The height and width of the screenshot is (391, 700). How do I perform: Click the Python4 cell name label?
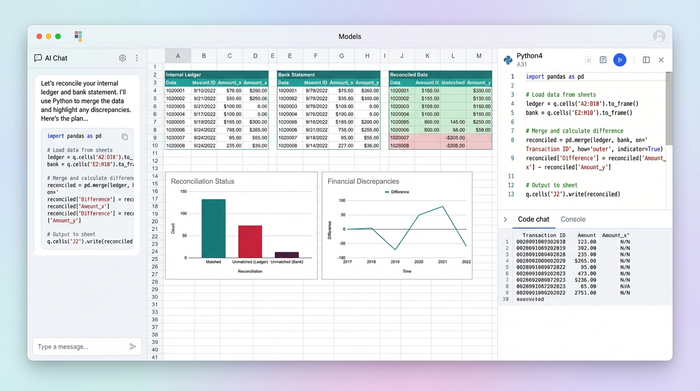529,56
